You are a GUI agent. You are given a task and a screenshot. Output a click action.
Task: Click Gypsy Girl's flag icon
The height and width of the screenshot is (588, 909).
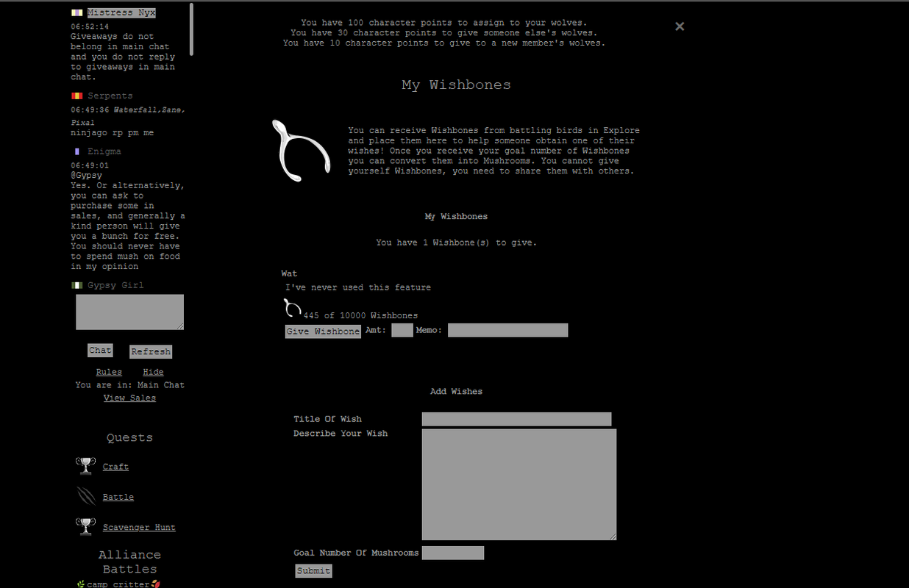[x=76, y=285]
